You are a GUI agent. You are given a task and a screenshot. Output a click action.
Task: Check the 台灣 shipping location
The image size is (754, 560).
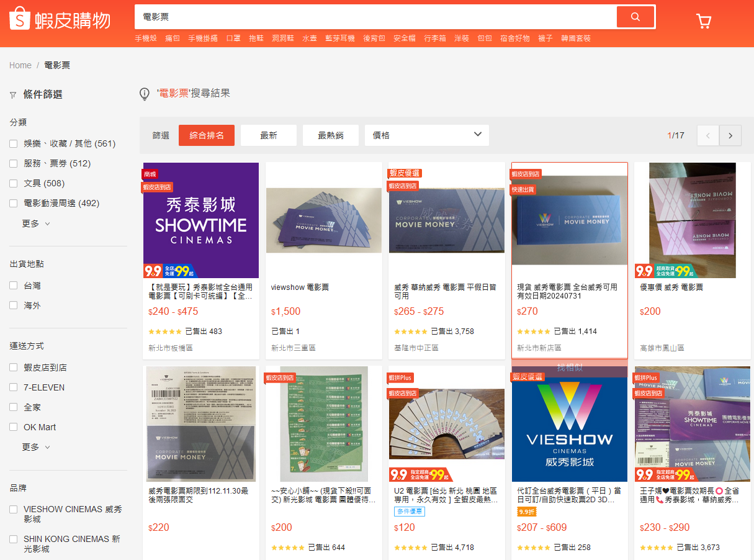point(13,286)
